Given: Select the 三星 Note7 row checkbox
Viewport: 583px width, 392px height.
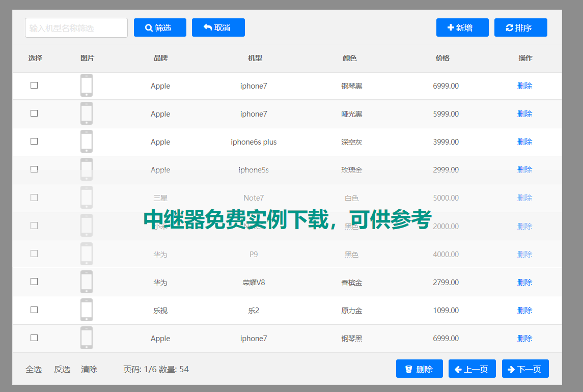Looking at the screenshot, I should pos(34,198).
